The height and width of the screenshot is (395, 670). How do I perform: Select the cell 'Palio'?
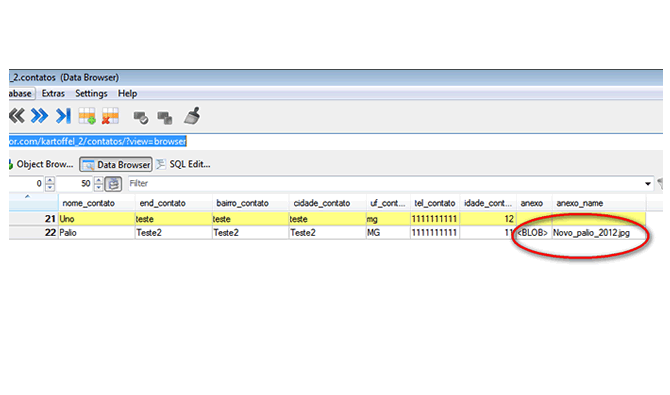pos(97,233)
